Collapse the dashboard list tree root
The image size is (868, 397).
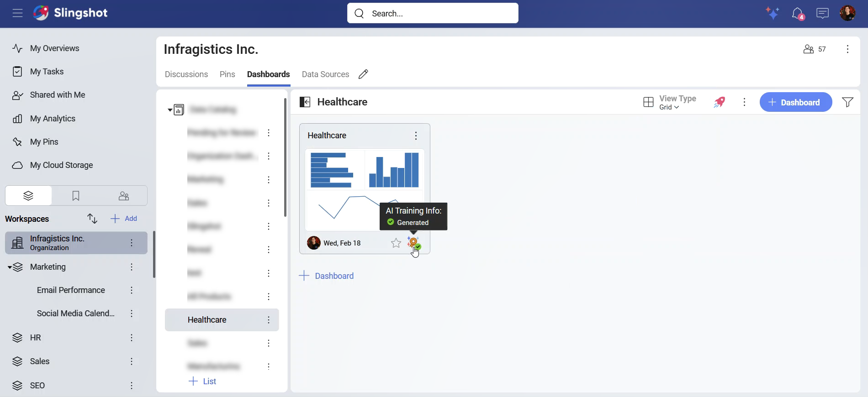click(170, 110)
